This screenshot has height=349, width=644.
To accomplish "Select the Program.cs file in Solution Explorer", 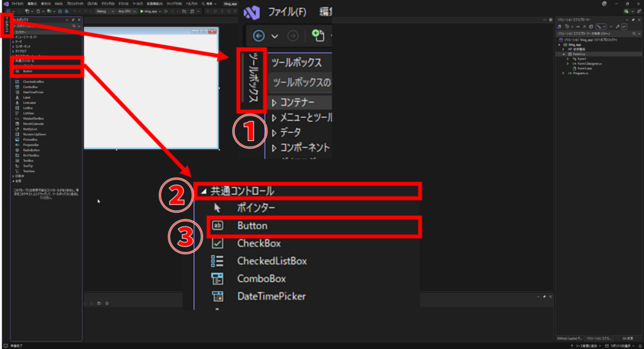I will (x=580, y=73).
